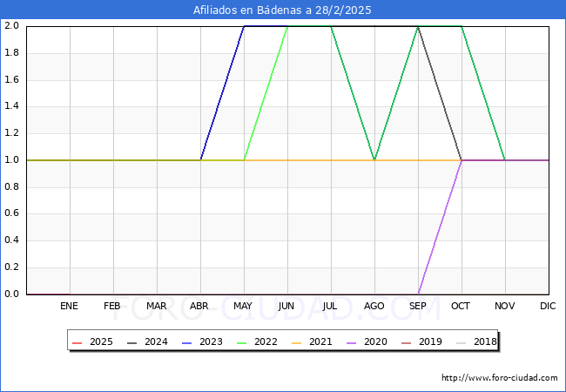Click the chart title Afiliados en Bádenas
This screenshot has width=566, height=392.
click(282, 10)
